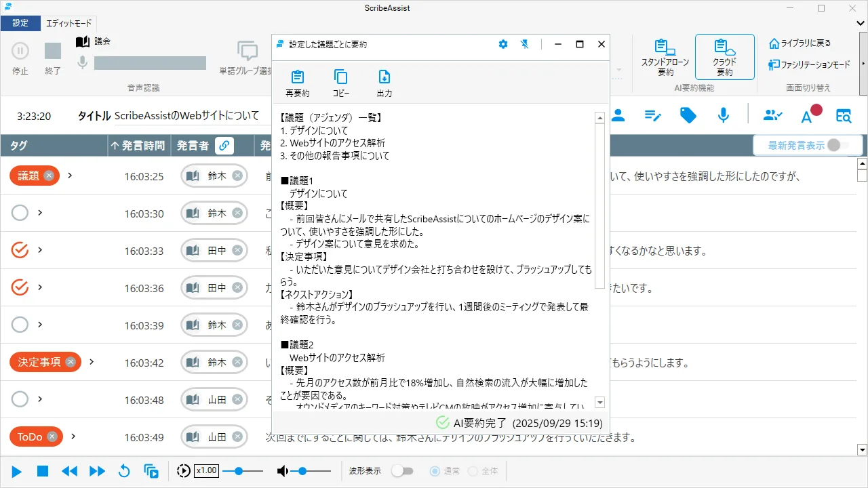The image size is (868, 488).
Task: Open the 単語グループ選択 icon
Action: [248, 51]
